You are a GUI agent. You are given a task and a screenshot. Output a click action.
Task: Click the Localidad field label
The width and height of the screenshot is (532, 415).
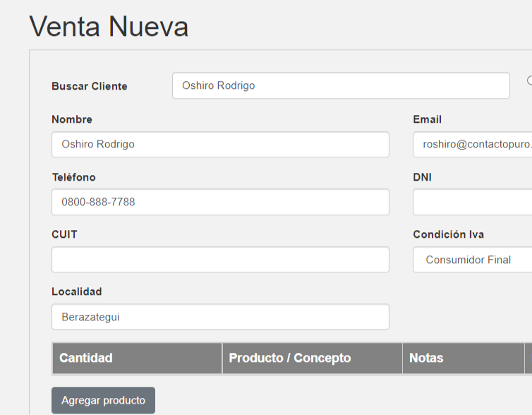click(x=77, y=291)
